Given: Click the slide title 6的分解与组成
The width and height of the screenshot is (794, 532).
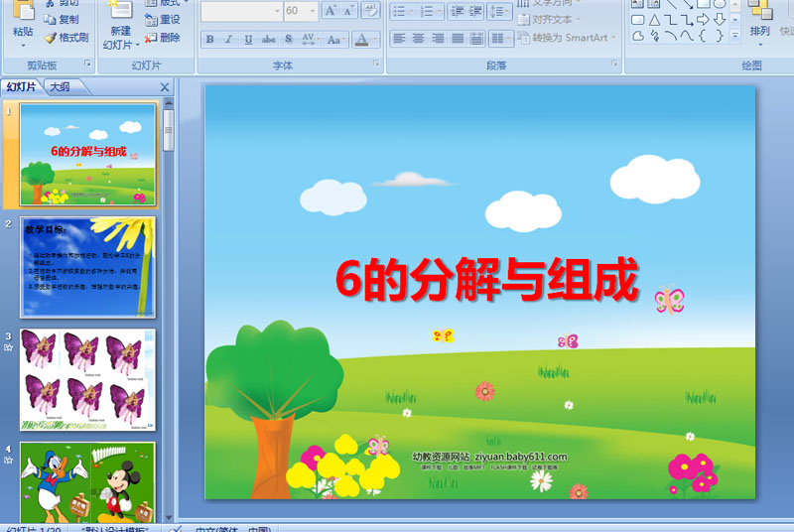Looking at the screenshot, I should tap(486, 280).
